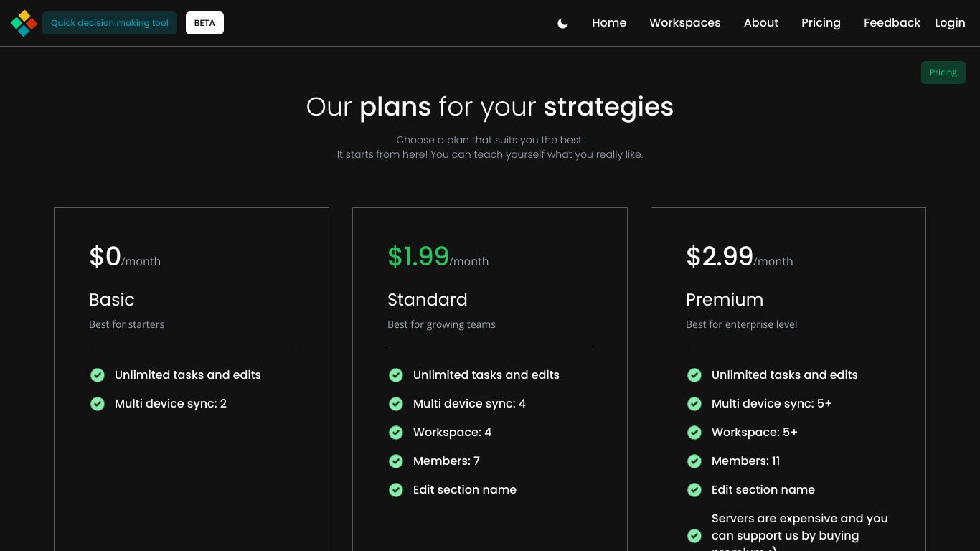The image size is (980, 551).
Task: Click the BETA badge button
Action: [x=204, y=23]
